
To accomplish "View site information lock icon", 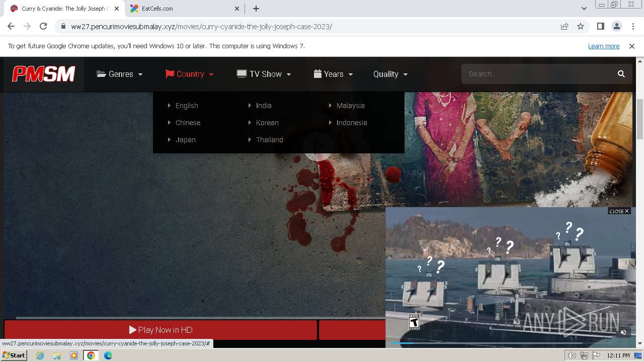I will [x=63, y=27].
